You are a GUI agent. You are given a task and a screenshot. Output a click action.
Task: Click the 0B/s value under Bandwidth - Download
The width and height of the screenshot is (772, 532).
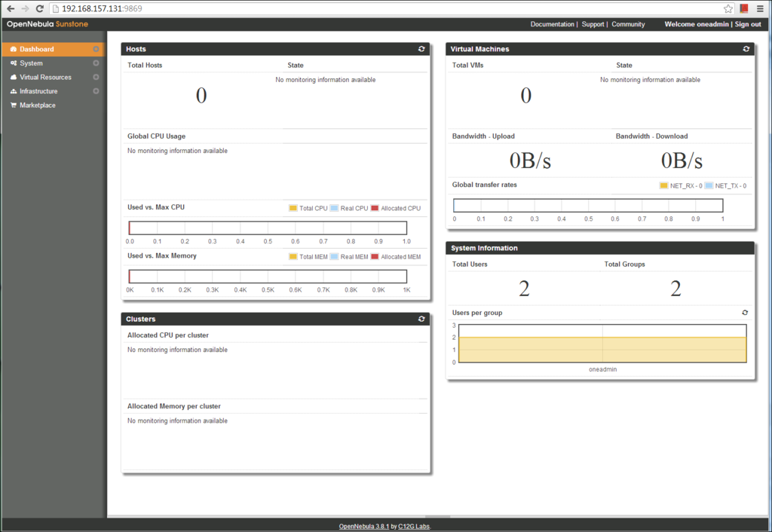pos(682,161)
